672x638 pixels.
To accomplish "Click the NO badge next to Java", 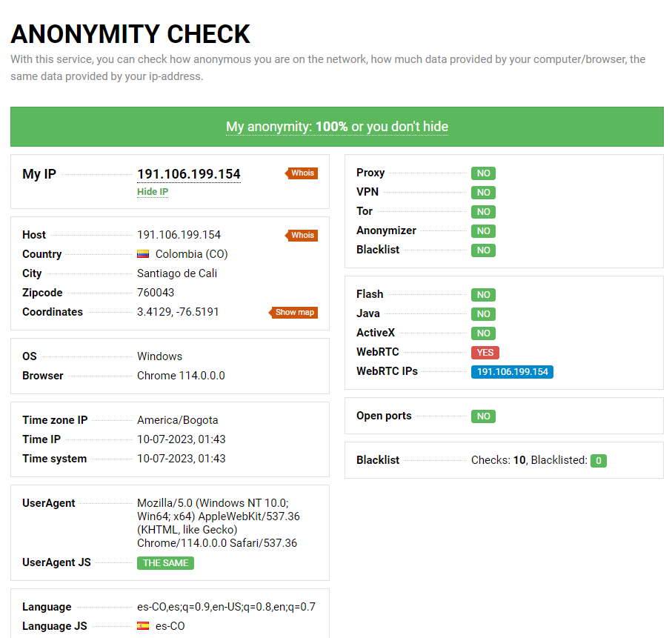I will (x=483, y=314).
